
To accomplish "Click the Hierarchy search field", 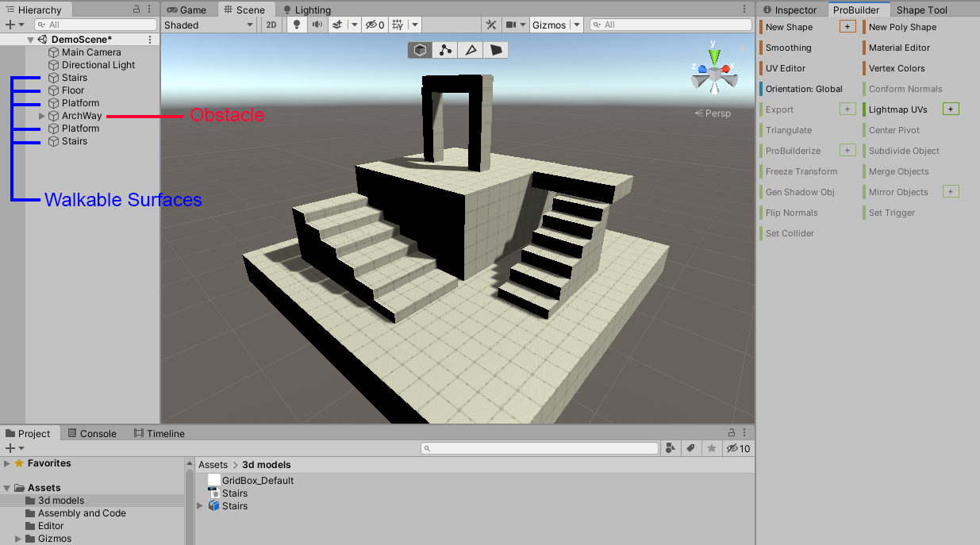I will 95,25.
